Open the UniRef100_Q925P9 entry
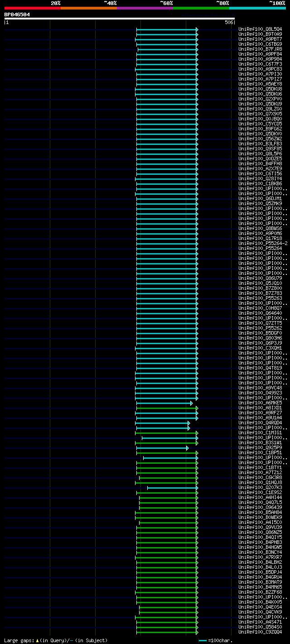This screenshot has width=290, height=644. point(260,447)
